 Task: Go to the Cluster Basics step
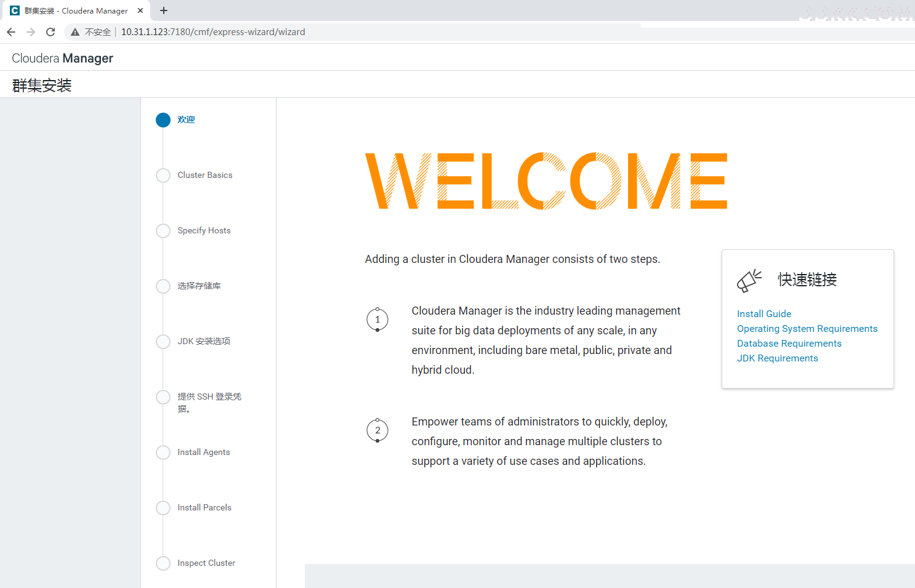(x=205, y=175)
